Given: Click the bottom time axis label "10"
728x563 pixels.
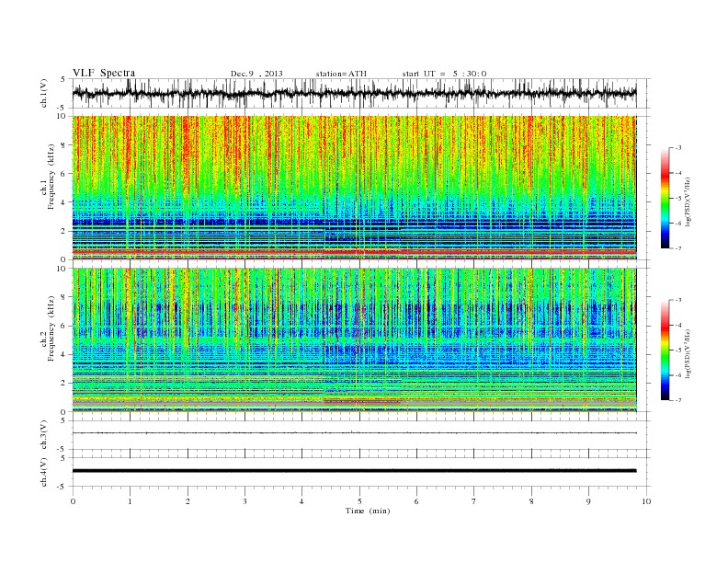Looking at the screenshot, I should 646,501.
